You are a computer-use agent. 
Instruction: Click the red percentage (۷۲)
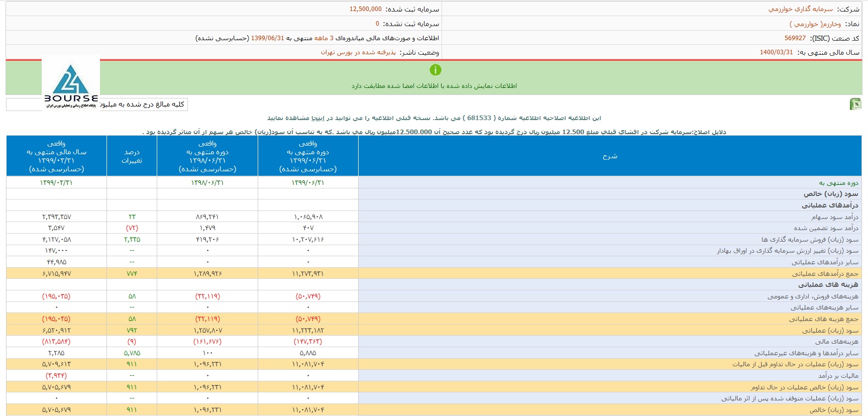click(x=132, y=228)
